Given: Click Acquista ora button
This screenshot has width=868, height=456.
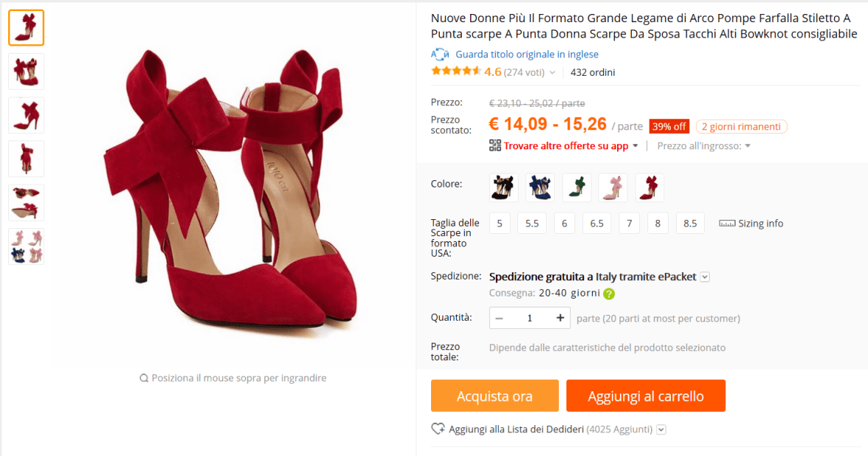Looking at the screenshot, I should [494, 396].
